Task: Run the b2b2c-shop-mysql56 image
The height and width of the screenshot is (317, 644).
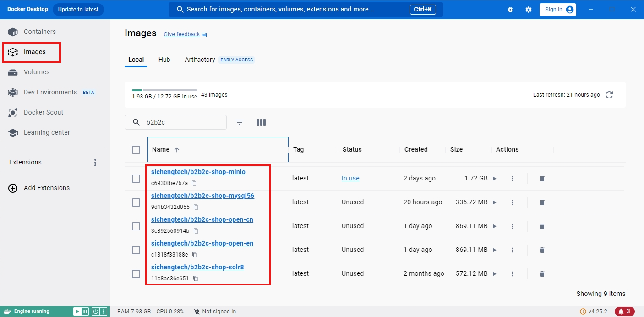Action: pos(494,202)
